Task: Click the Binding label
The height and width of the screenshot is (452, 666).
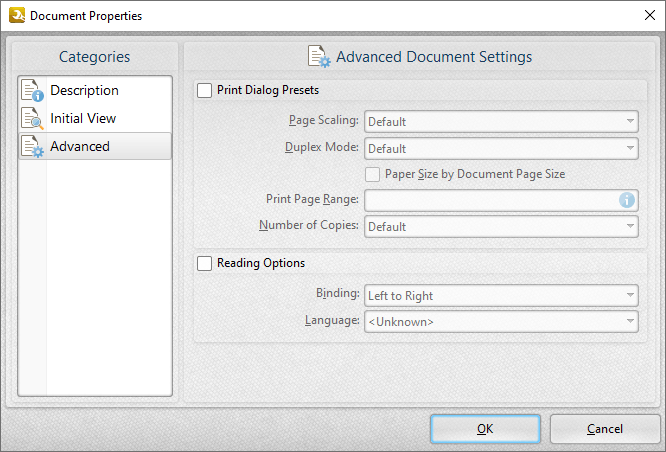Action: [338, 294]
